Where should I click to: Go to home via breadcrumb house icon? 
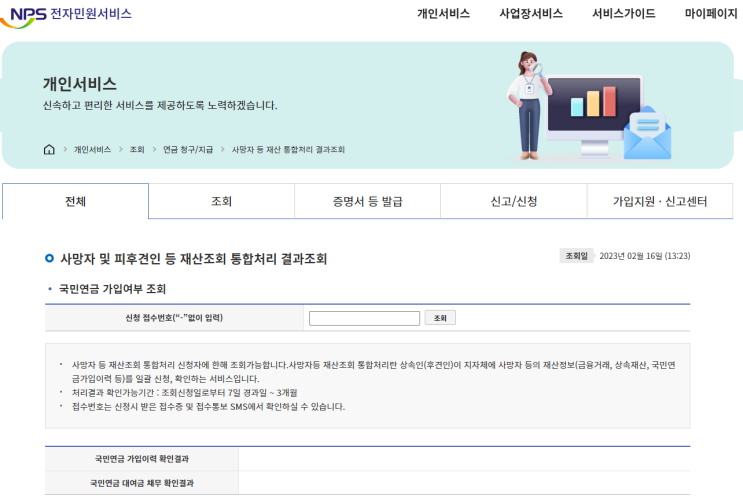point(49,150)
